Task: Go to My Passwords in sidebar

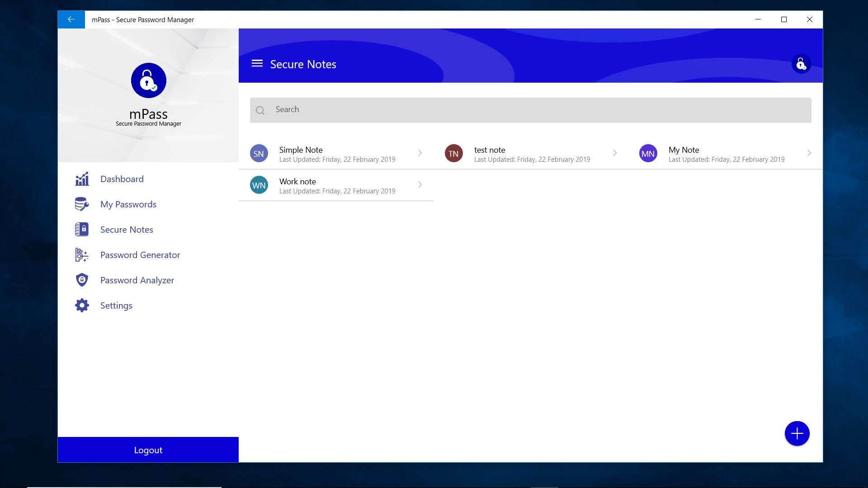Action: point(128,204)
